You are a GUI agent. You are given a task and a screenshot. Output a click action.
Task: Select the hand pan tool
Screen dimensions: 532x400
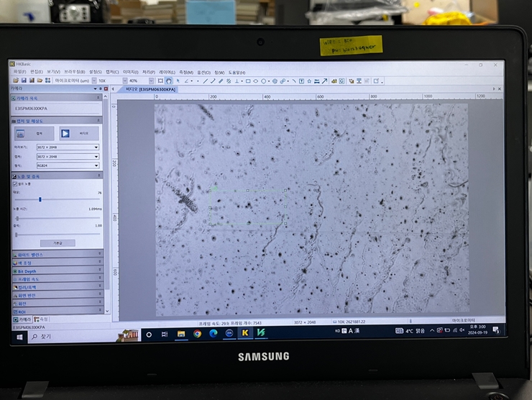[169, 81]
